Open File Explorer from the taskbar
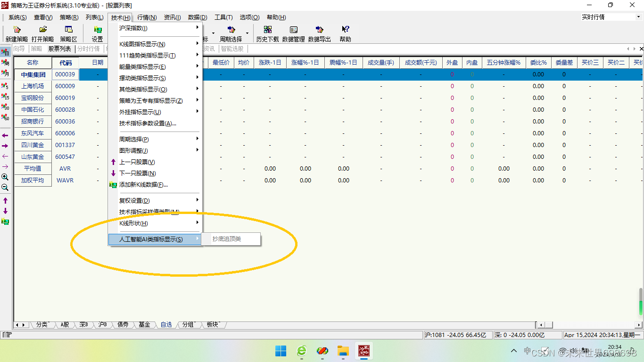This screenshot has height=362, width=644. coord(343,351)
